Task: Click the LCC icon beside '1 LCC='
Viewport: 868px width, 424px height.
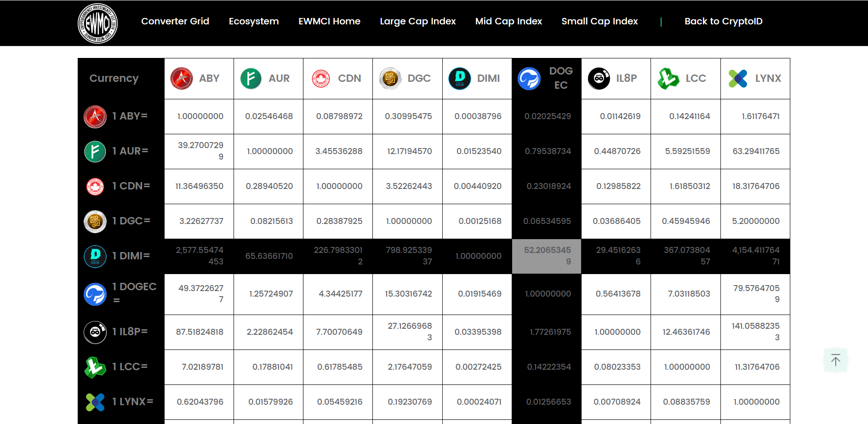Action: tap(95, 367)
